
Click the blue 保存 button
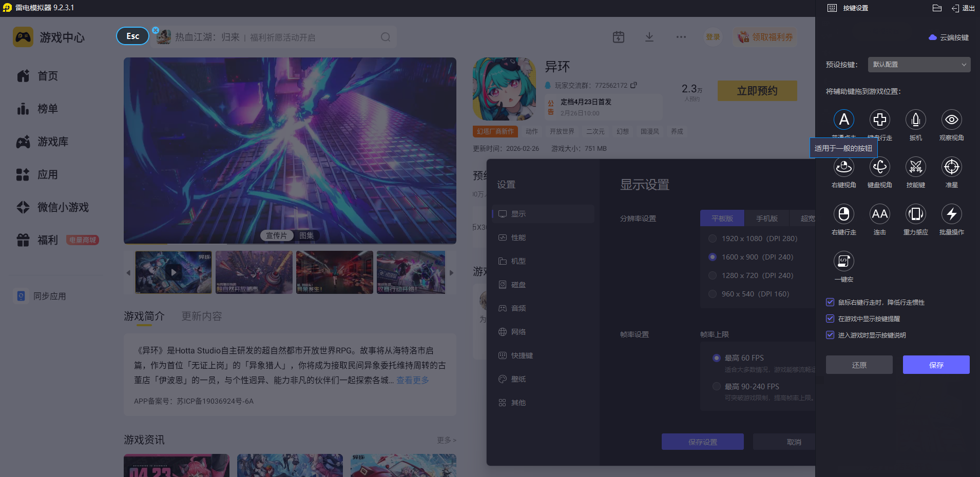point(936,365)
